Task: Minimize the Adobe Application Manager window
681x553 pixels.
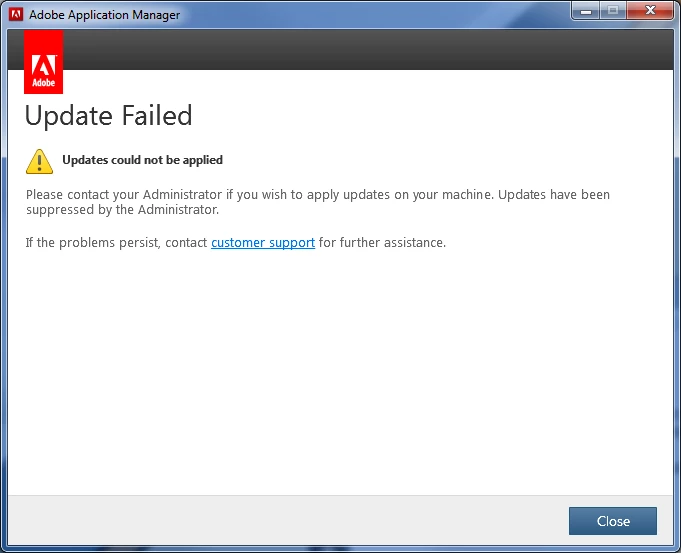Action: click(586, 11)
